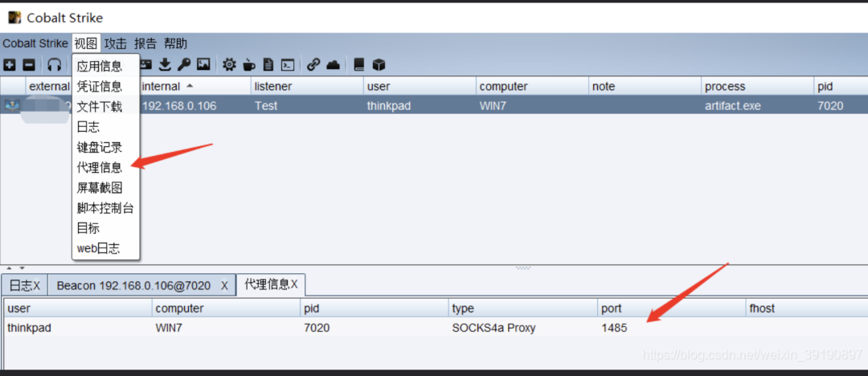Viewport: 868px width, 376px height.
Task: Close the 日志 tab with X
Action: pos(36,286)
